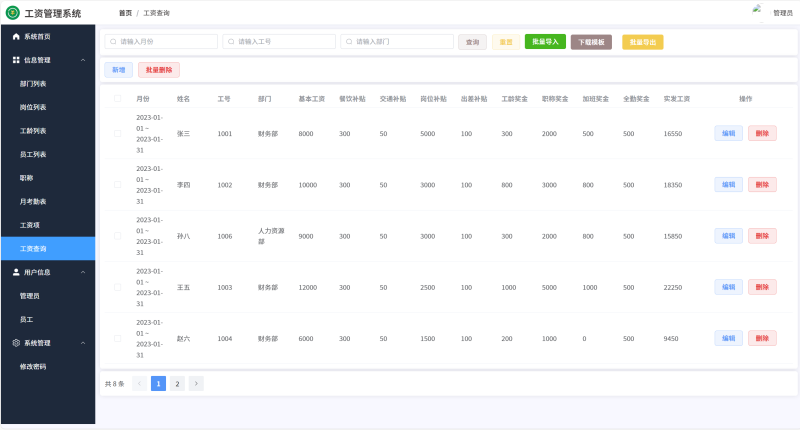Delete the 王五 salary record
Viewport: 800px width, 430px height.
[x=762, y=287]
